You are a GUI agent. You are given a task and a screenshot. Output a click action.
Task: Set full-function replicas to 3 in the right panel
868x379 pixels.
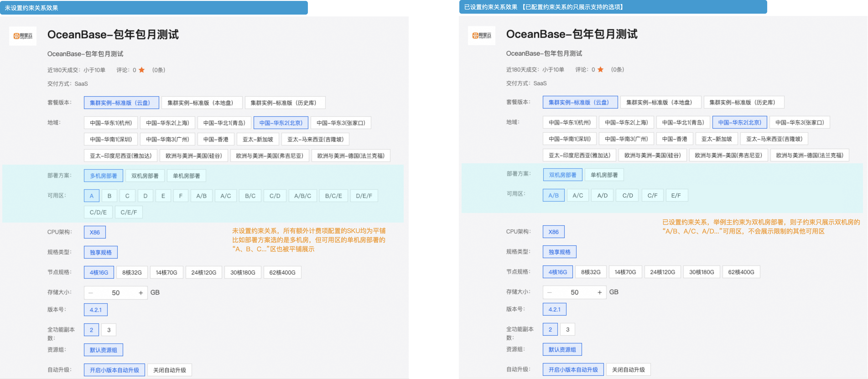tap(568, 330)
